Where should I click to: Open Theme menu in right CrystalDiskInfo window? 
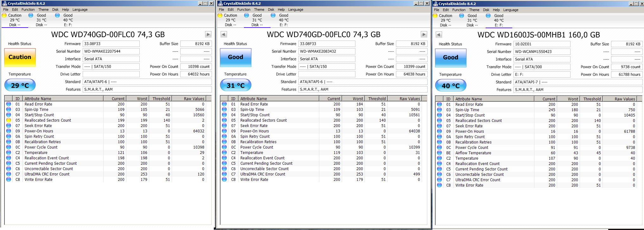click(474, 10)
